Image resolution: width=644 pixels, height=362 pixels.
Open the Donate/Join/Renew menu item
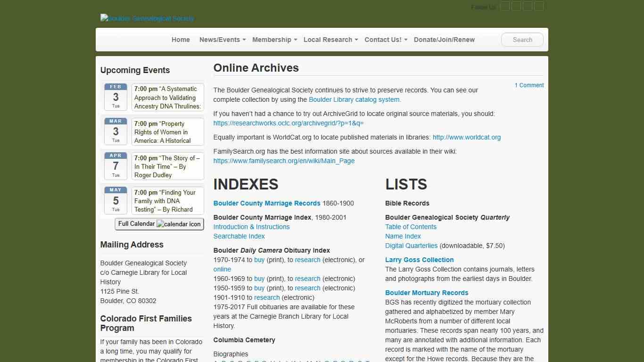(444, 40)
